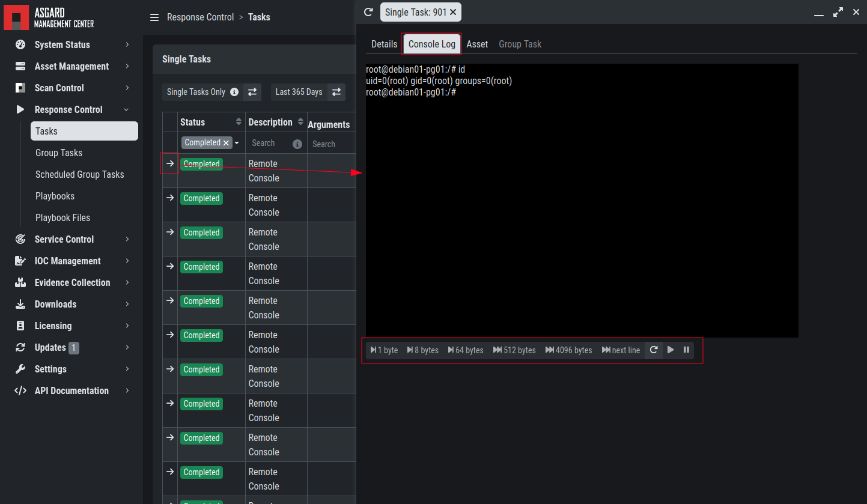Close the Single Task: 901 tab

(453, 12)
